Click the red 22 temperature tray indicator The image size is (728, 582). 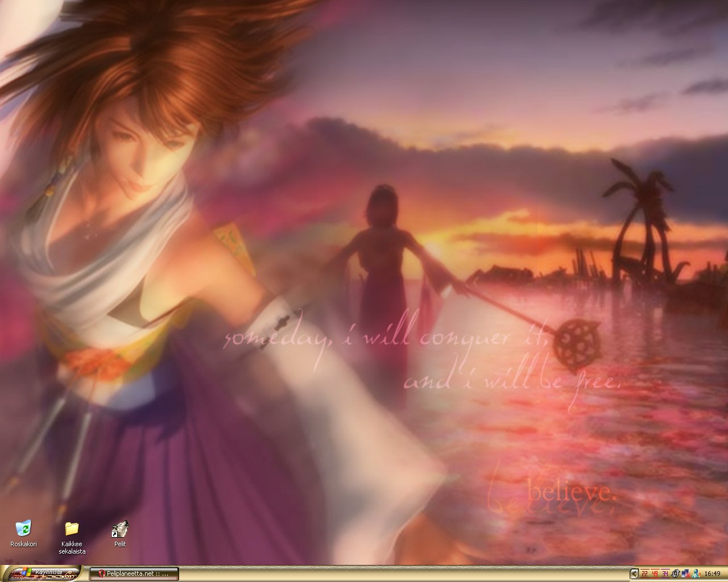pyautogui.click(x=645, y=573)
